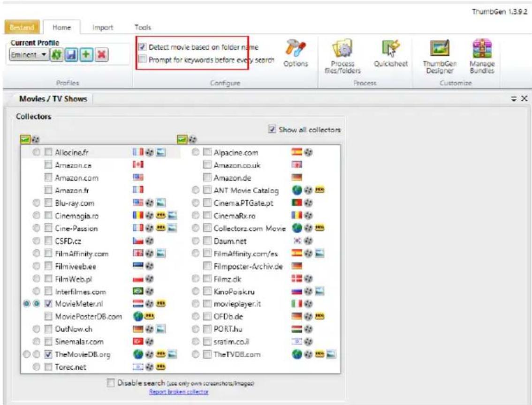
Task: Open Options with the hammer and screwdriver icon
Action: coord(296,53)
